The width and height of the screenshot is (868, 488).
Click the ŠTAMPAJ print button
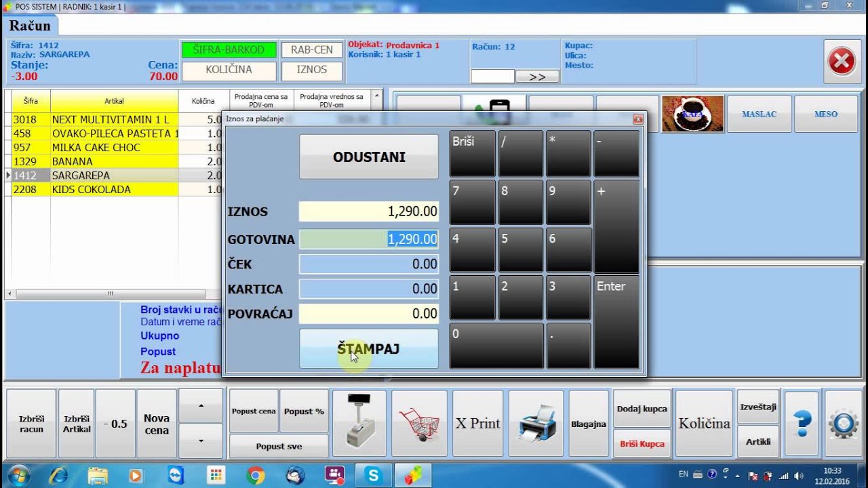click(369, 349)
